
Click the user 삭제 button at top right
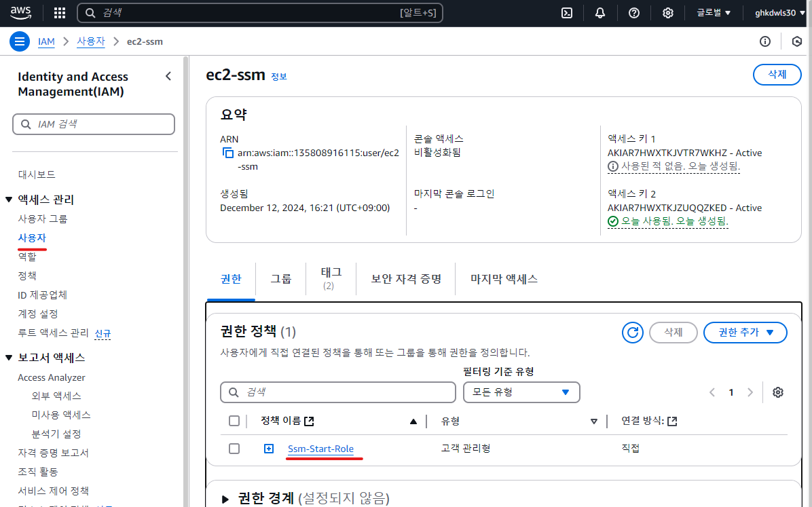[777, 75]
